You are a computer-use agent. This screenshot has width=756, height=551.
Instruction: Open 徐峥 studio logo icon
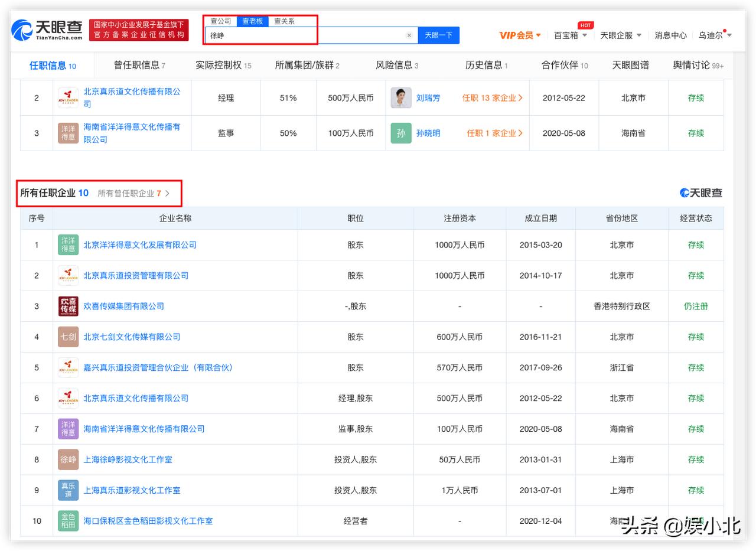click(x=68, y=459)
